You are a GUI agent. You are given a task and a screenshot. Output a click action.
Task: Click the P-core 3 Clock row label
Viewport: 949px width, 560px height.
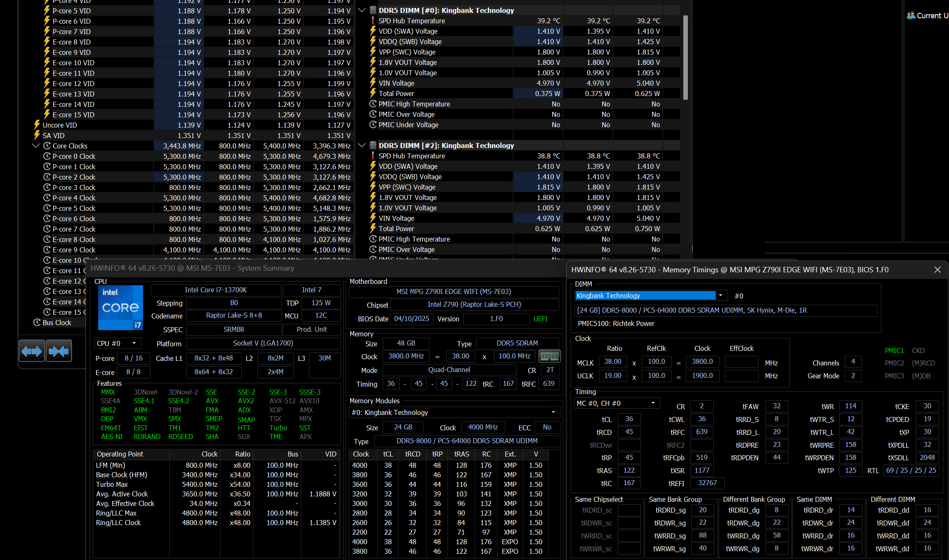(x=74, y=187)
